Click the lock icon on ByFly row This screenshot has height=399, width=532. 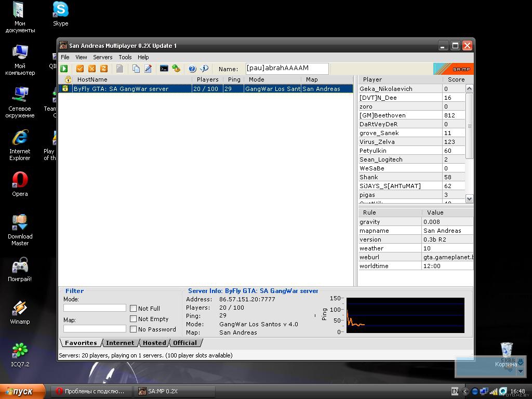(65, 88)
